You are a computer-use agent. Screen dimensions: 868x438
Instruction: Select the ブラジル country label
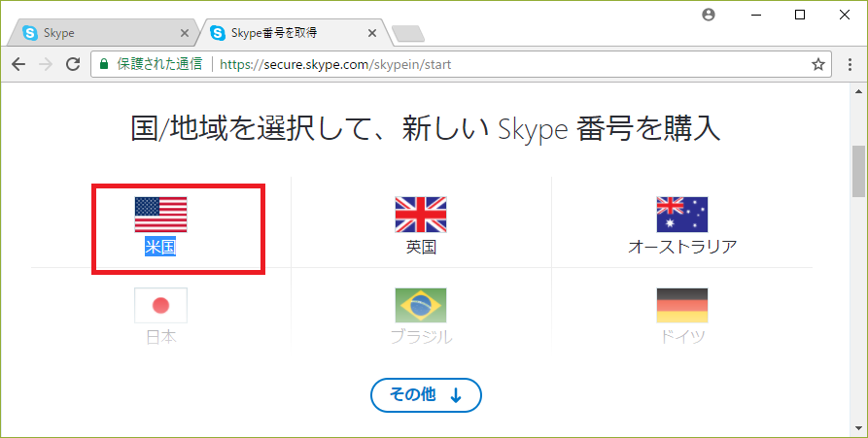pyautogui.click(x=421, y=337)
